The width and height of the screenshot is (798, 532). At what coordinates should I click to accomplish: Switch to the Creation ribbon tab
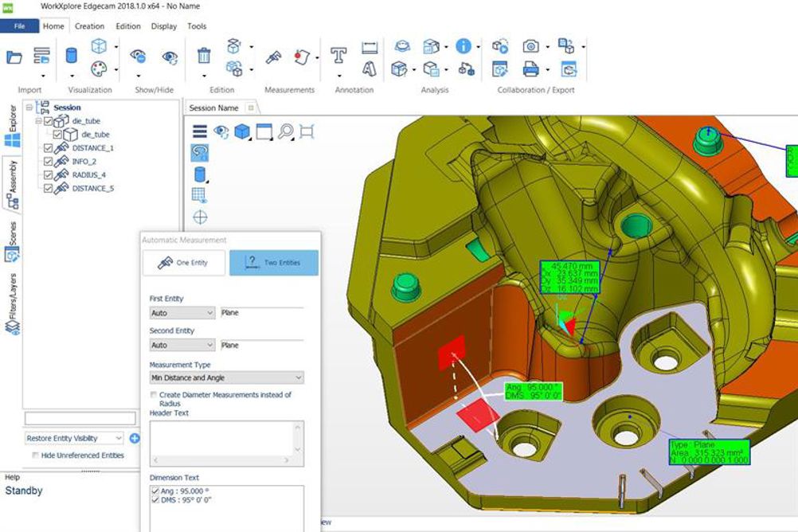click(89, 26)
